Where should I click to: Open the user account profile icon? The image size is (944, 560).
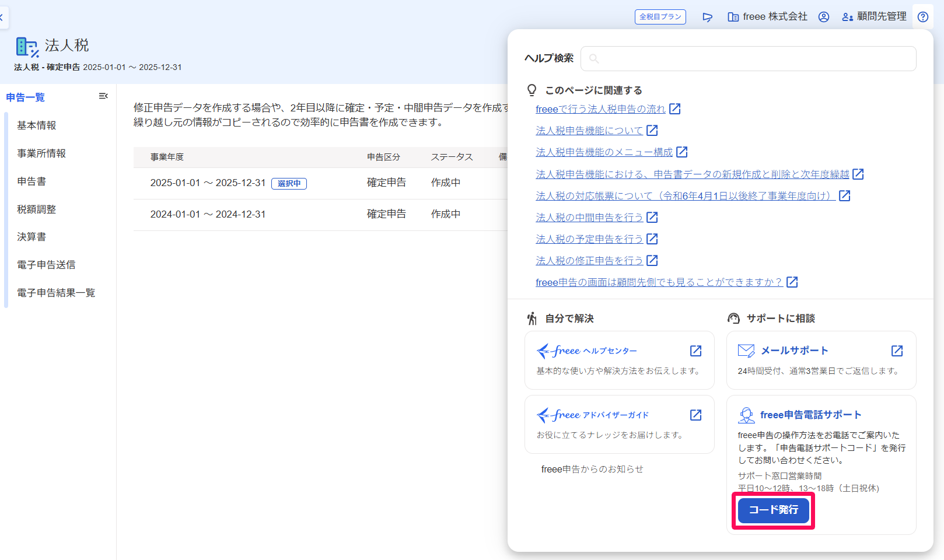[824, 17]
